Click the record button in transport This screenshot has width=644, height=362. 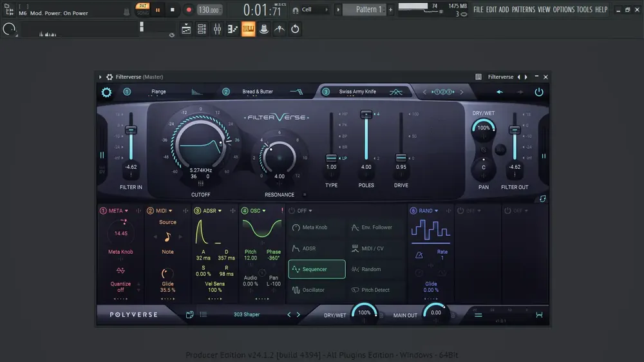(189, 10)
